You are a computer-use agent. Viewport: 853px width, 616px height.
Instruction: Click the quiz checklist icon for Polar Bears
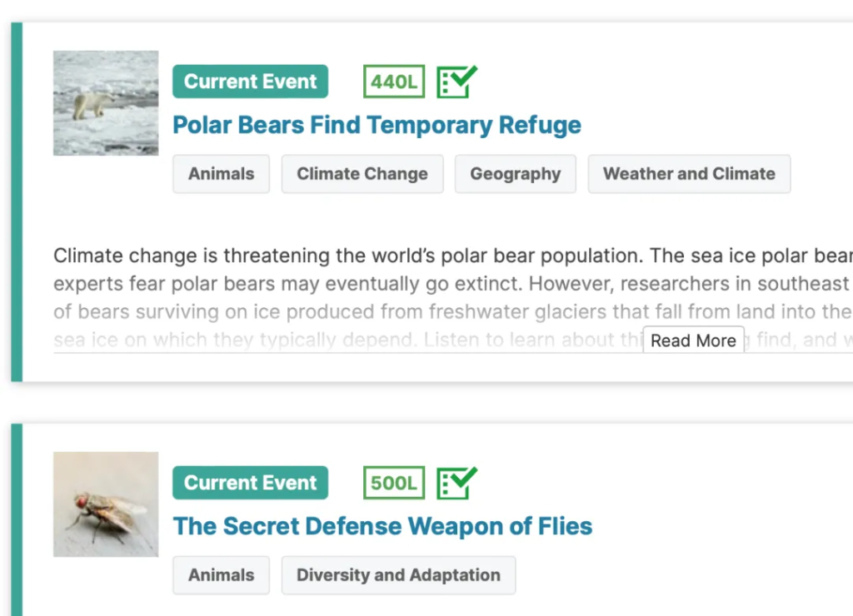click(x=456, y=82)
